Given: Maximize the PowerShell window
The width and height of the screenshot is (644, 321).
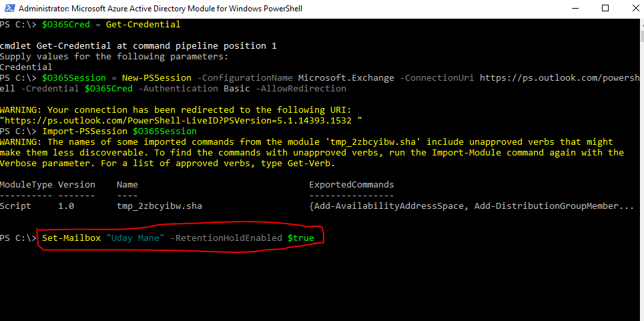Looking at the screenshot, I should coord(605,8).
